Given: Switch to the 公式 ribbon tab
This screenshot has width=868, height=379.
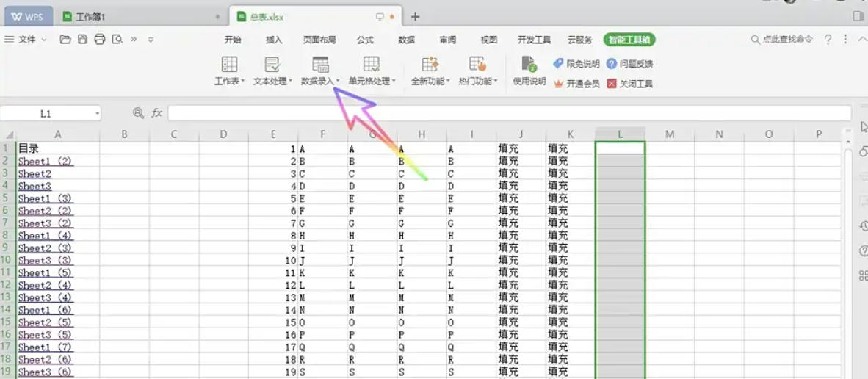Looking at the screenshot, I should tap(365, 40).
